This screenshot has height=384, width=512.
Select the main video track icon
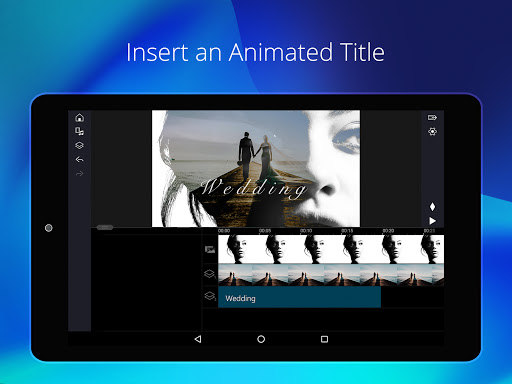click(210, 249)
